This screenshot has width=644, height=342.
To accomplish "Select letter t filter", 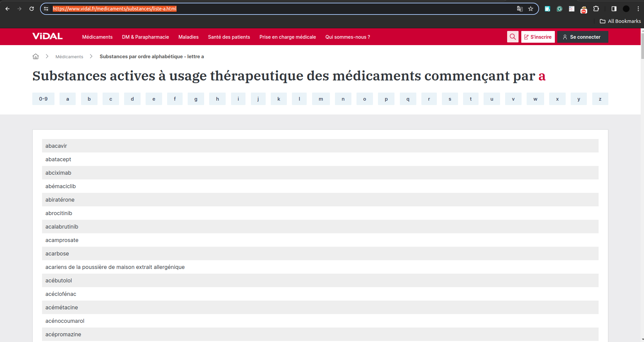I will click(x=471, y=99).
